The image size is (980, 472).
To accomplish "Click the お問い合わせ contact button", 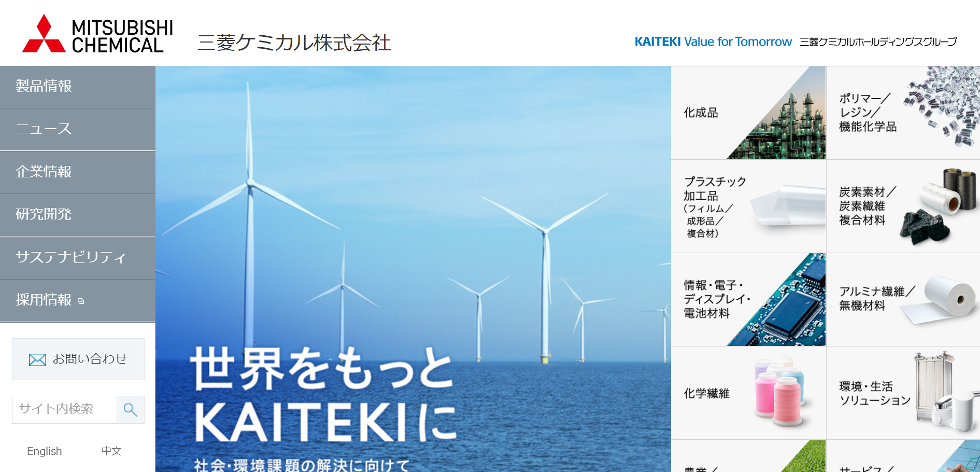I will pyautogui.click(x=78, y=359).
